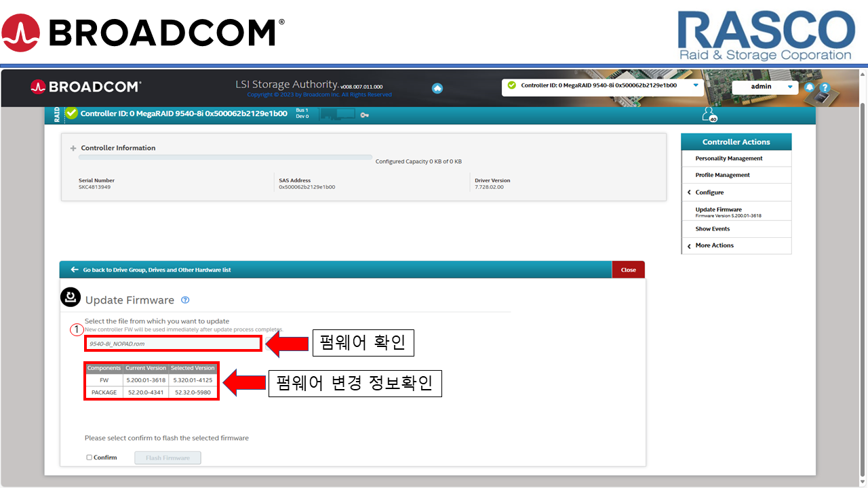Click the Components column header
Image resolution: width=868 pixels, height=488 pixels.
[x=104, y=368]
